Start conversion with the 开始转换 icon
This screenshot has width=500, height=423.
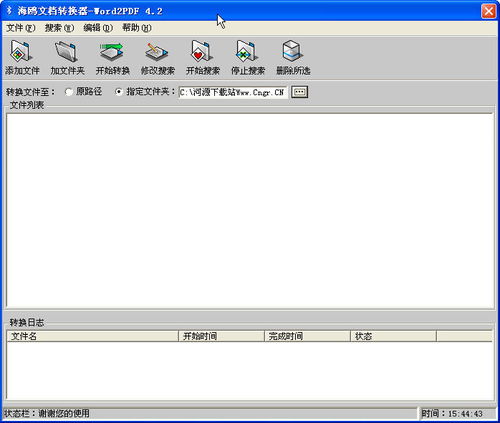tap(112, 57)
